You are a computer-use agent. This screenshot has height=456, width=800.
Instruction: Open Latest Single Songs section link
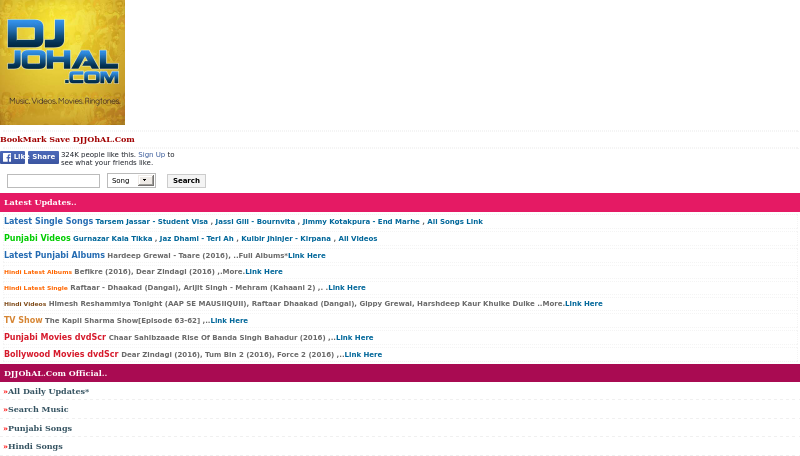click(x=48, y=221)
